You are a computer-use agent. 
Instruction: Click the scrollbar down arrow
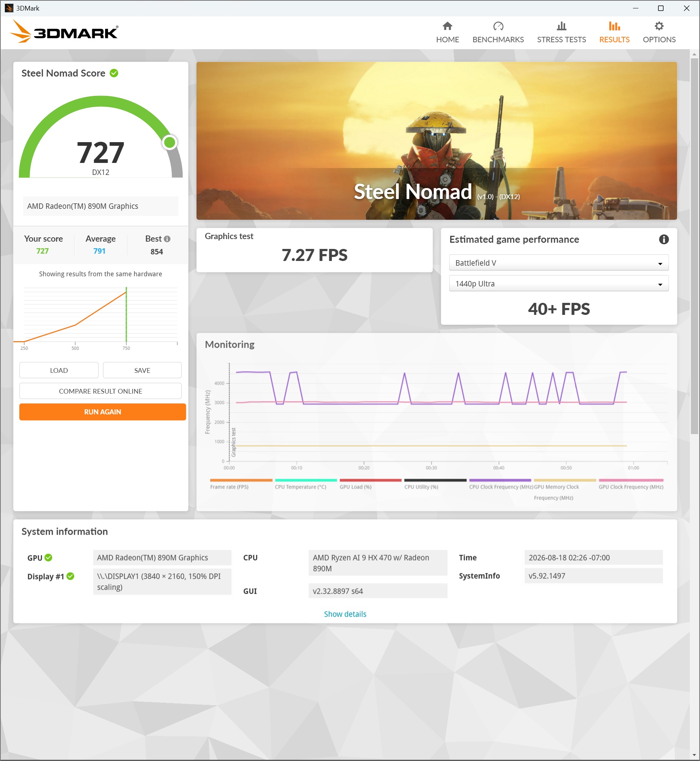[x=694, y=755]
